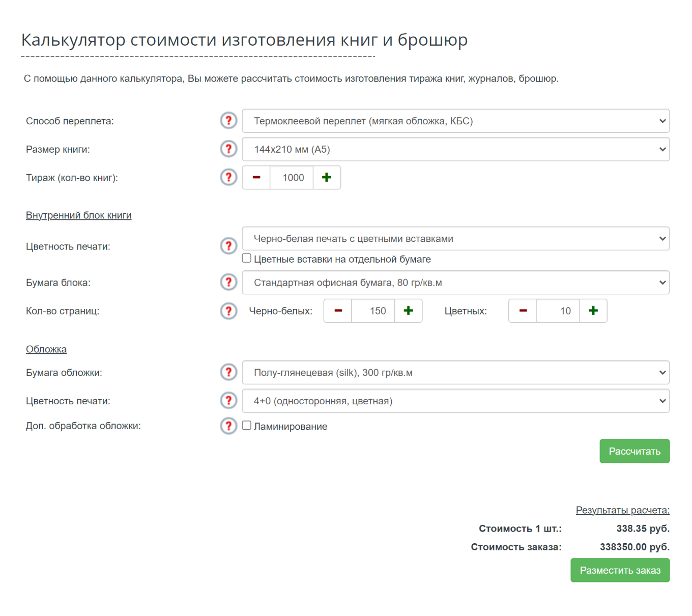Open cover print 4+0 dropdown
Screen dimensions: 692x616
(x=455, y=401)
